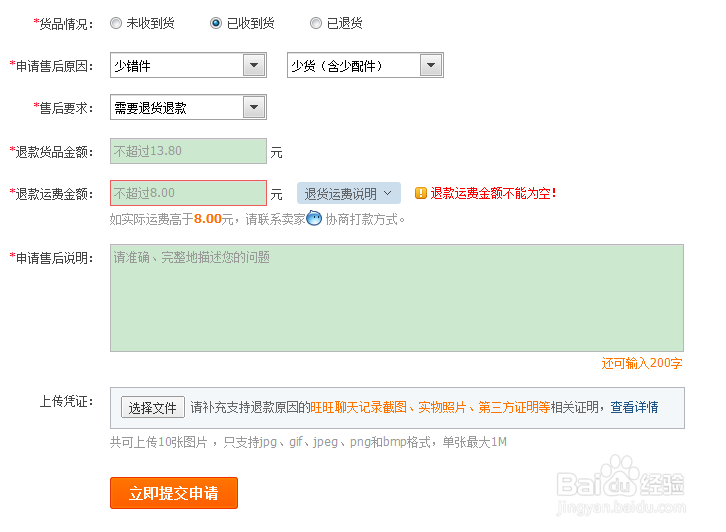Click the Wangwang contact seller icon
This screenshot has width=726, height=532.
pos(314,218)
